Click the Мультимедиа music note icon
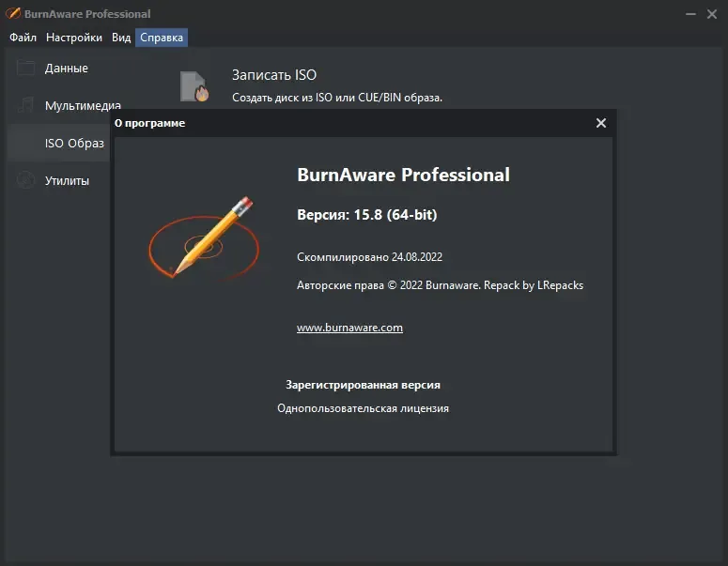The width and height of the screenshot is (728, 566). [25, 105]
